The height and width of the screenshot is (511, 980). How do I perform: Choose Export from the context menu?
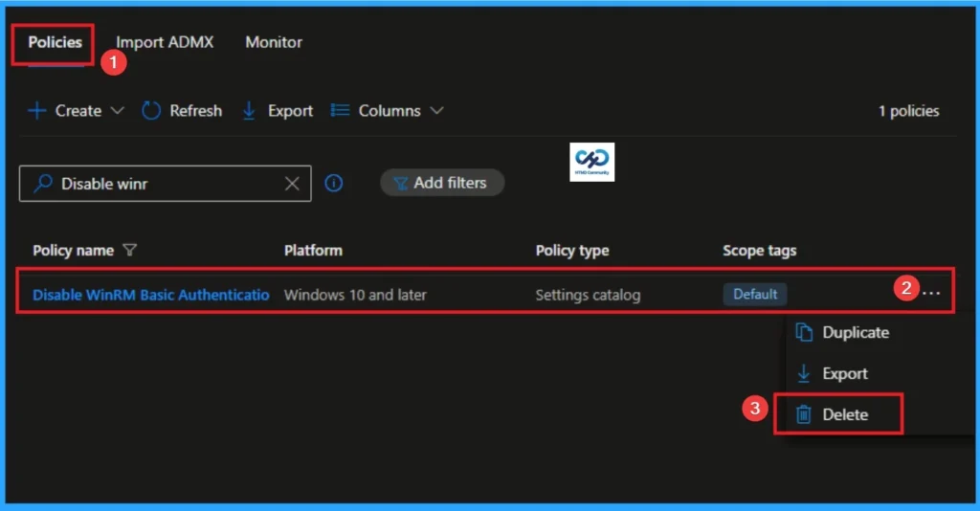click(845, 373)
